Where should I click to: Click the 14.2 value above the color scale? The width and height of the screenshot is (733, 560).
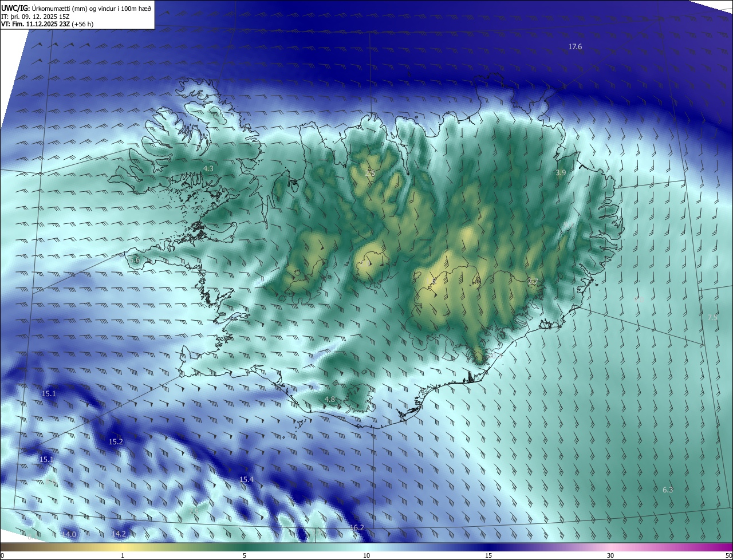tap(119, 534)
